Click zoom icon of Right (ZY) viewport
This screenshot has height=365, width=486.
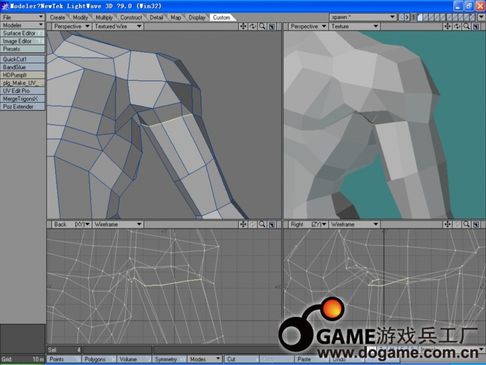466,224
